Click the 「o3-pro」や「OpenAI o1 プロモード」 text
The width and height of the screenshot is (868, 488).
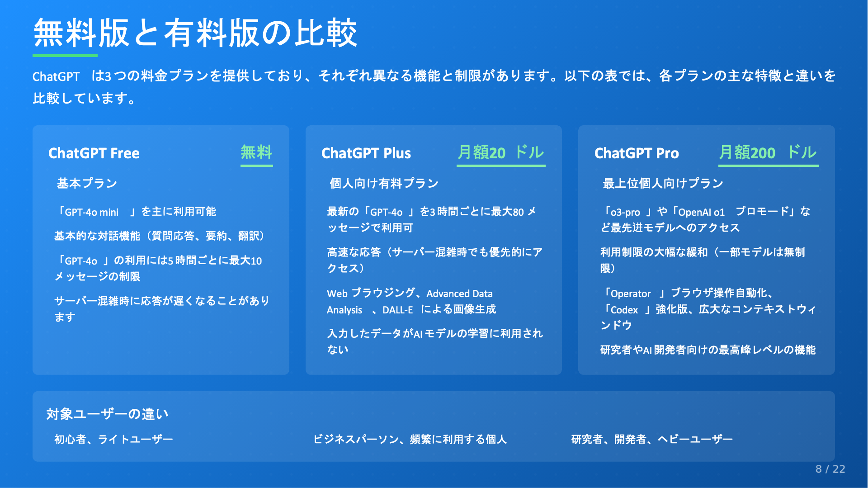coord(705,219)
